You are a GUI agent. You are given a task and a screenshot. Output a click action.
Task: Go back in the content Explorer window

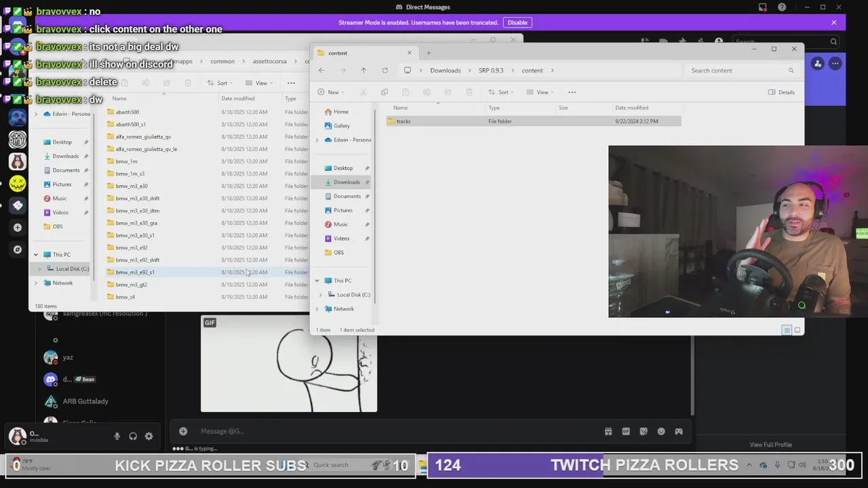click(321, 70)
